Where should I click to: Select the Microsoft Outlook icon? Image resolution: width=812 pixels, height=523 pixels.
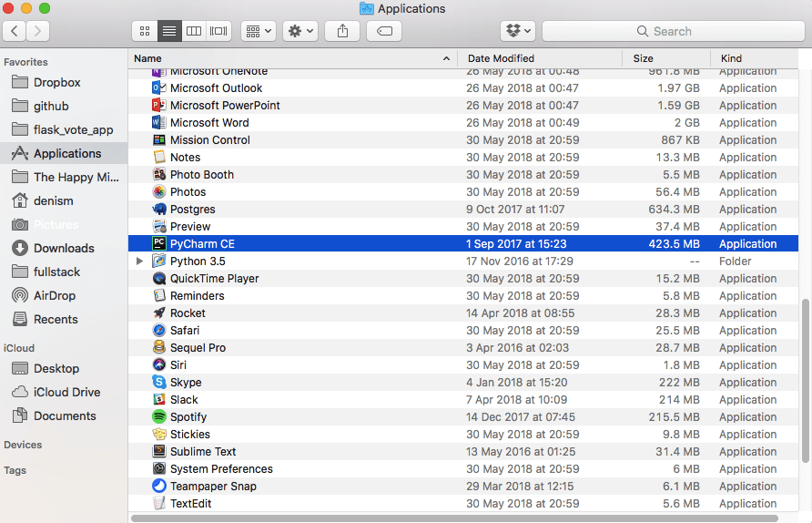point(159,88)
